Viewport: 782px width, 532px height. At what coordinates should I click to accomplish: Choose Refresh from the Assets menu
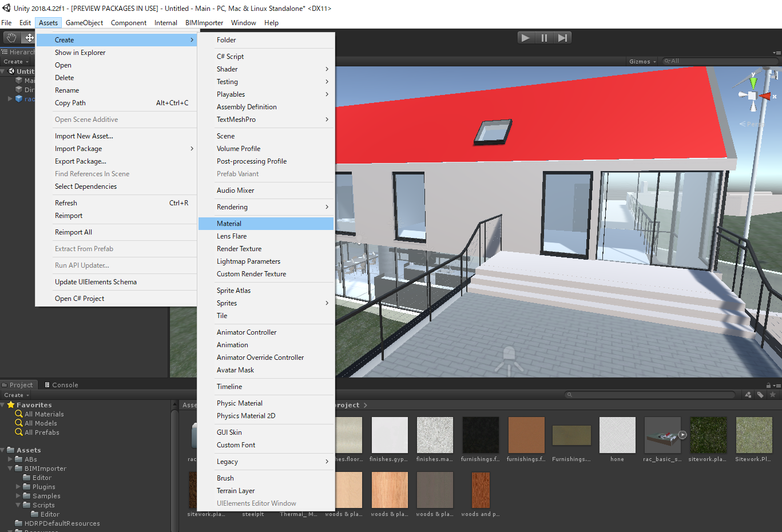66,203
